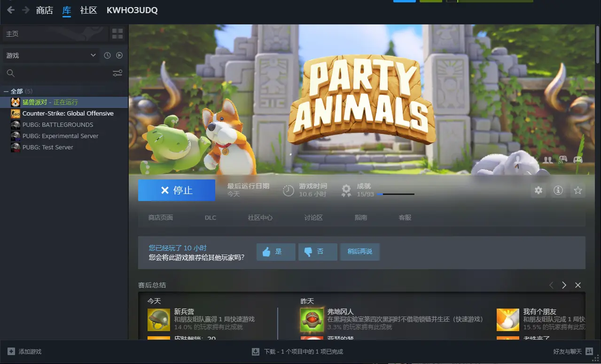601x364 pixels.
Task: Click the Remote Play controller icon with signal waves
Action: (562, 160)
